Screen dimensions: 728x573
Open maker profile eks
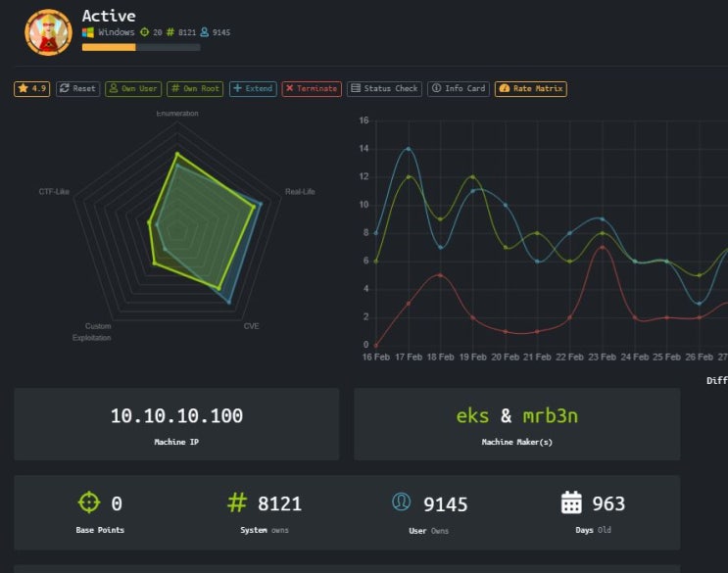472,415
